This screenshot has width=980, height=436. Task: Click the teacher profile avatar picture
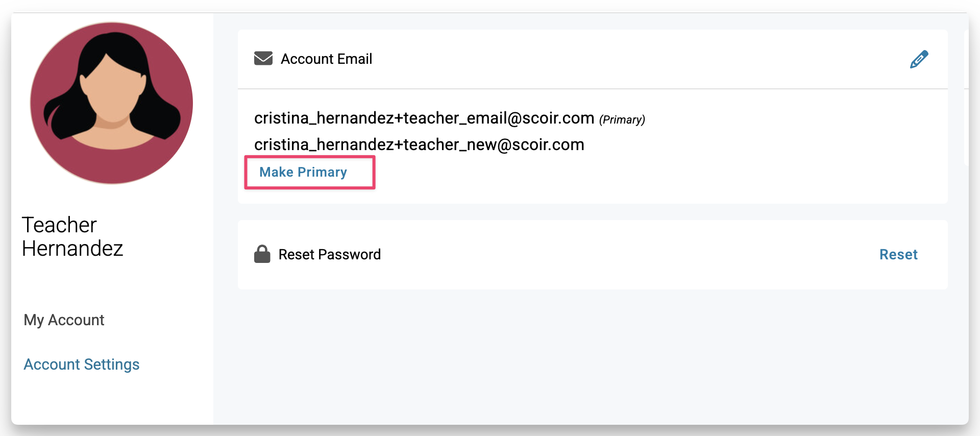[x=111, y=103]
